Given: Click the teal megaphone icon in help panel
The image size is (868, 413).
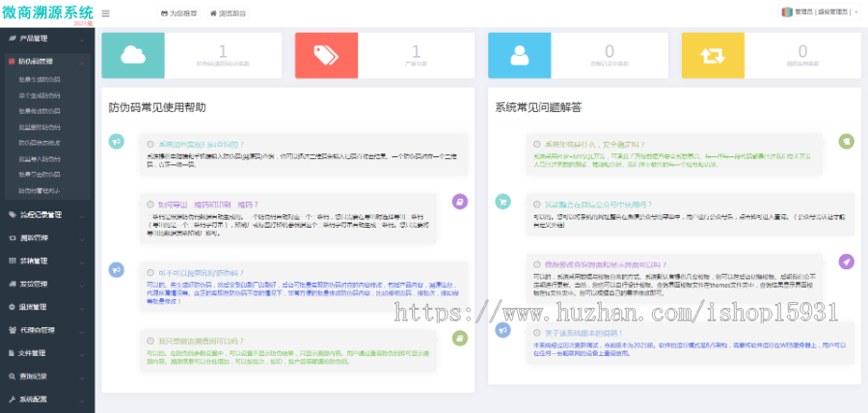Looking at the screenshot, I should click(117, 142).
